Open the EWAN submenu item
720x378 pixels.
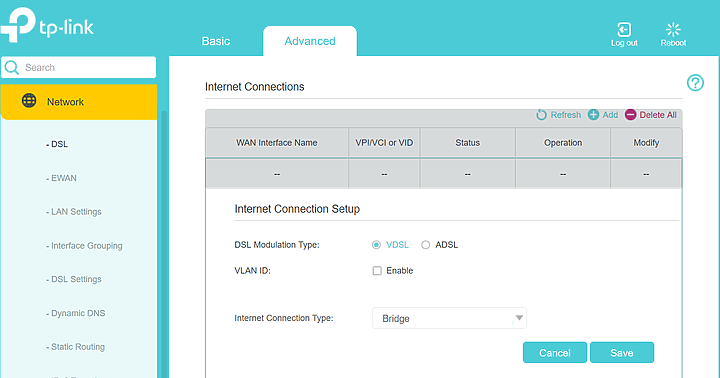click(x=61, y=178)
